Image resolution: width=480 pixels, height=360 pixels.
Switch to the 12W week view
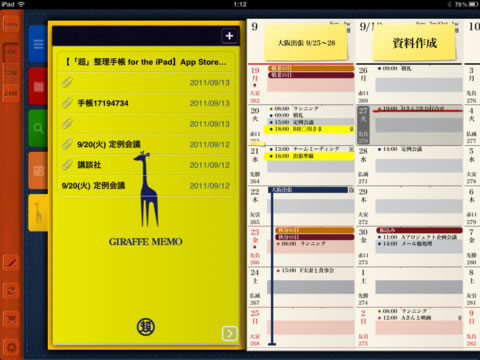(x=11, y=73)
